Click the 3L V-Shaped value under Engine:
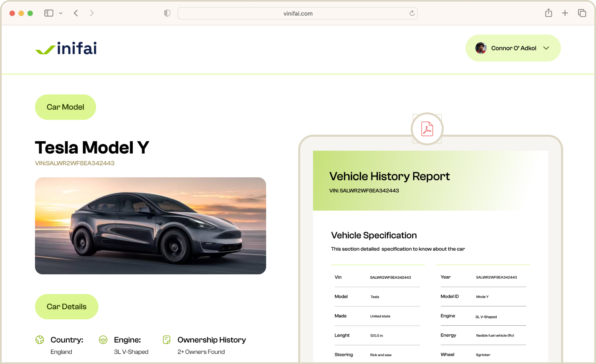596x364 pixels. coord(131,352)
